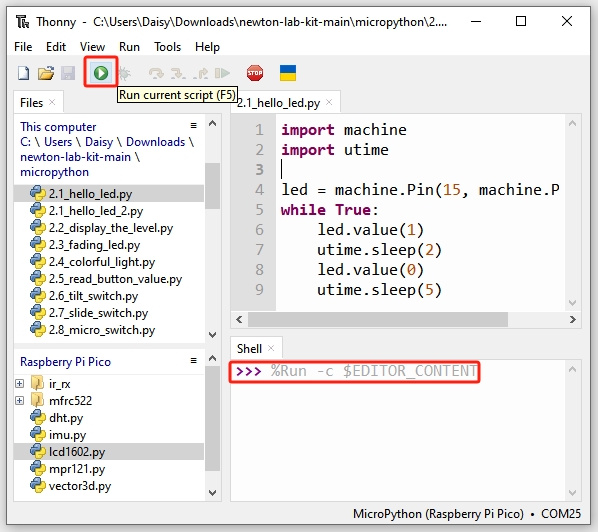Open the Run menu
Viewport: 598px width, 532px height.
tap(129, 47)
